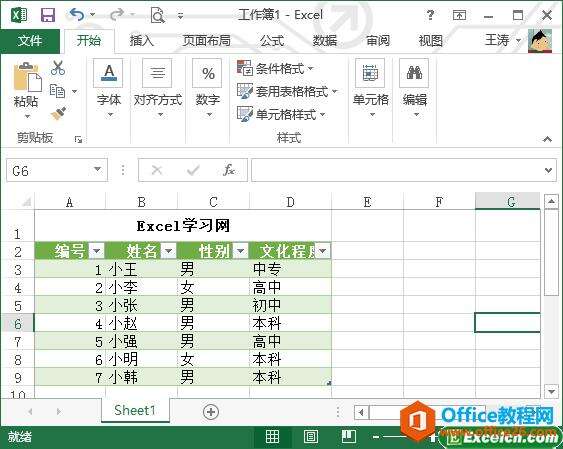Open the 编号 column filter dropdown
The image size is (563, 449).
pyautogui.click(x=96, y=251)
